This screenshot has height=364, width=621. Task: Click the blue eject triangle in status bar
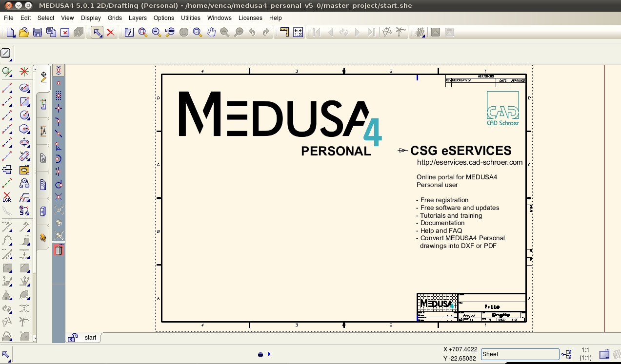click(260, 354)
